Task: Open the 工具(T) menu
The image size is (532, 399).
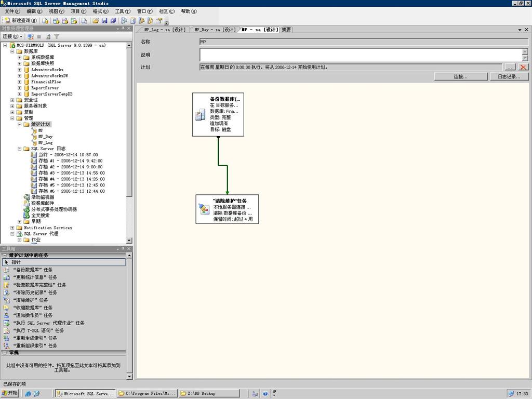Action: click(123, 11)
